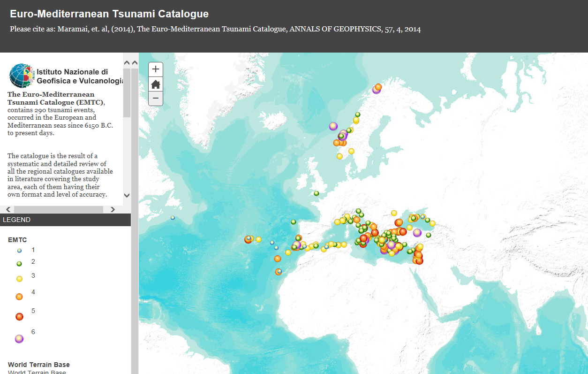The width and height of the screenshot is (588, 374).
Task: Collapse the description panel with the up chevron
Action: 127,62
